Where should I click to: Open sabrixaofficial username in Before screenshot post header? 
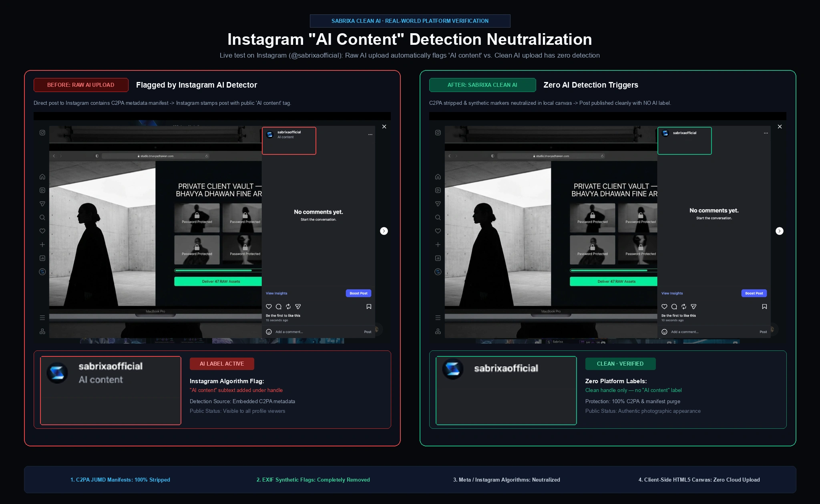tap(289, 132)
